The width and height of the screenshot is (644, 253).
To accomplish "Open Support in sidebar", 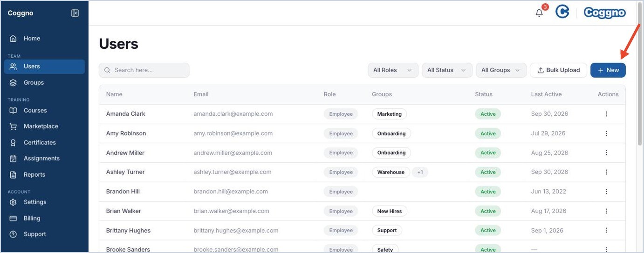I will [44, 234].
